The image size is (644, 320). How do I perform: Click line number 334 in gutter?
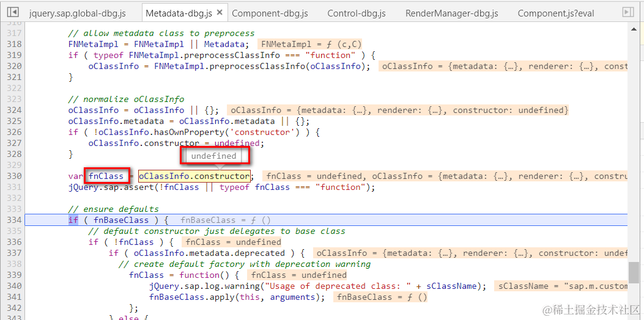coord(15,220)
